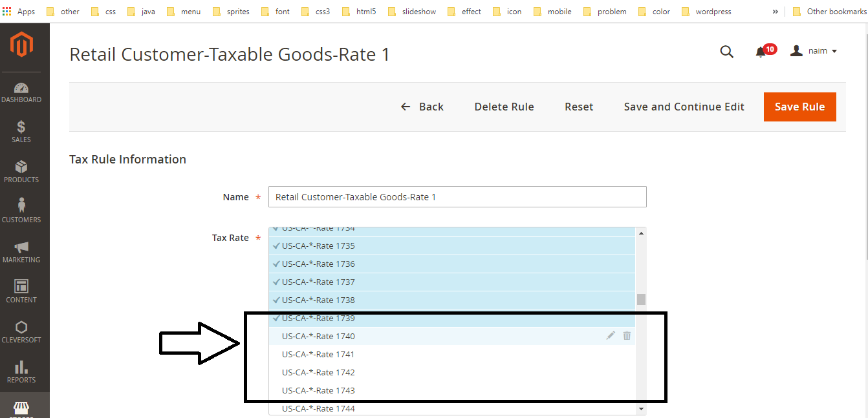Deselect the US-CA-*-Rate 1735 option
Image resolution: width=868 pixels, height=418 pixels.
(318, 246)
